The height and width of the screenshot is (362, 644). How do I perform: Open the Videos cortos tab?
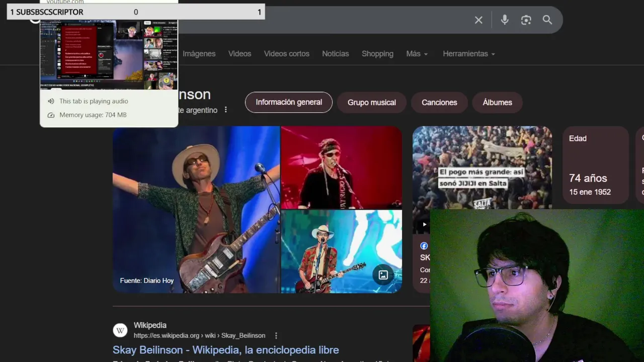[x=287, y=54]
